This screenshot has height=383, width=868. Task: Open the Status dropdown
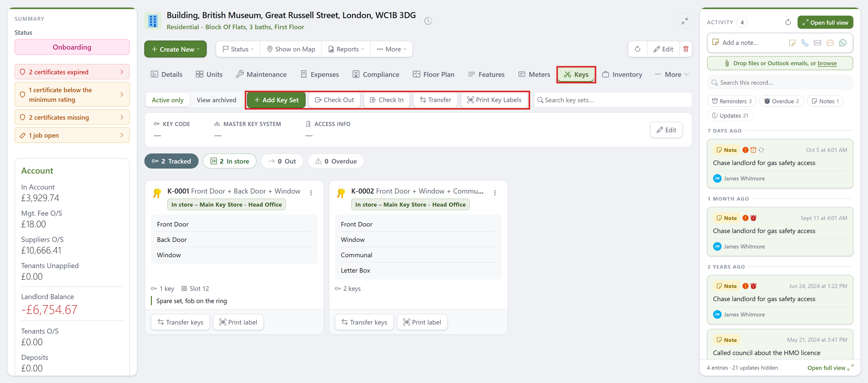[x=238, y=49]
